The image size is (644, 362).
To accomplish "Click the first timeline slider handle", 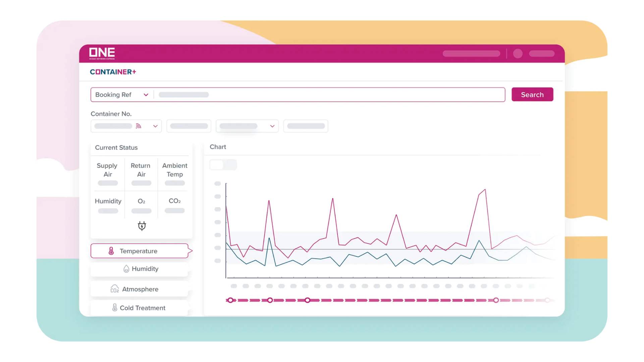I will tap(230, 300).
